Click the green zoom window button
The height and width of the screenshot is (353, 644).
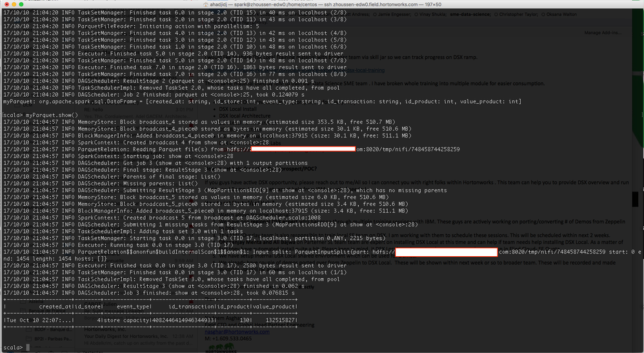pyautogui.click(x=21, y=4)
